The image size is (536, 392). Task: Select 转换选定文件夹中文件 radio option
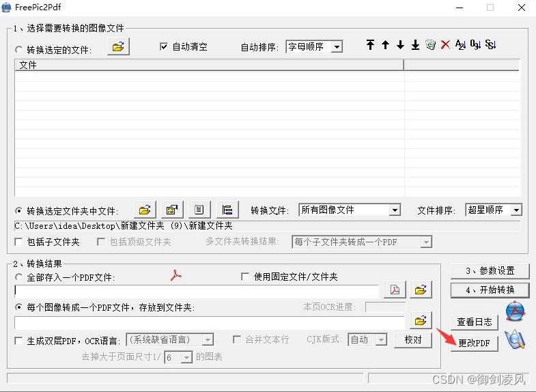pyautogui.click(x=19, y=211)
